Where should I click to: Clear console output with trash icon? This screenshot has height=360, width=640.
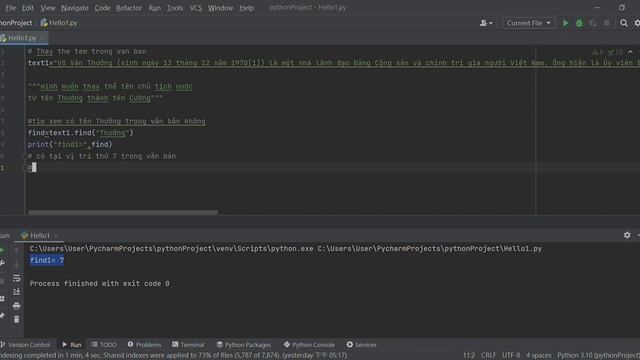tap(16, 319)
